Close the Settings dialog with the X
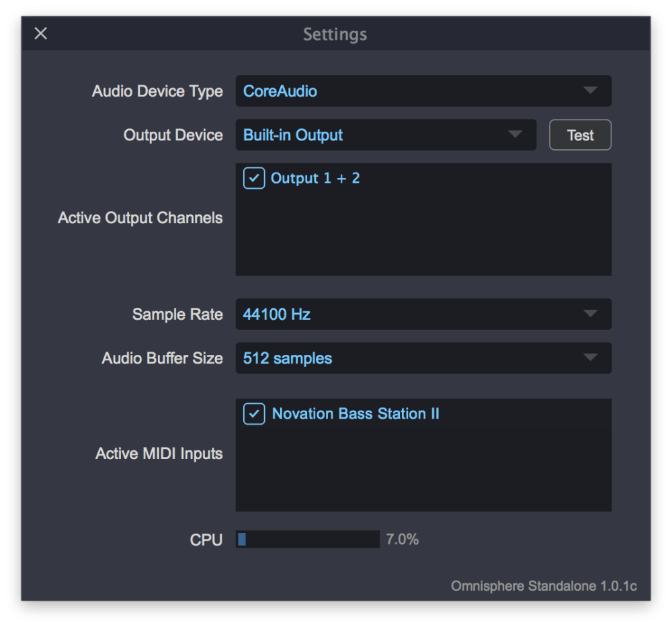This screenshot has width=672, height=627. coord(41,33)
